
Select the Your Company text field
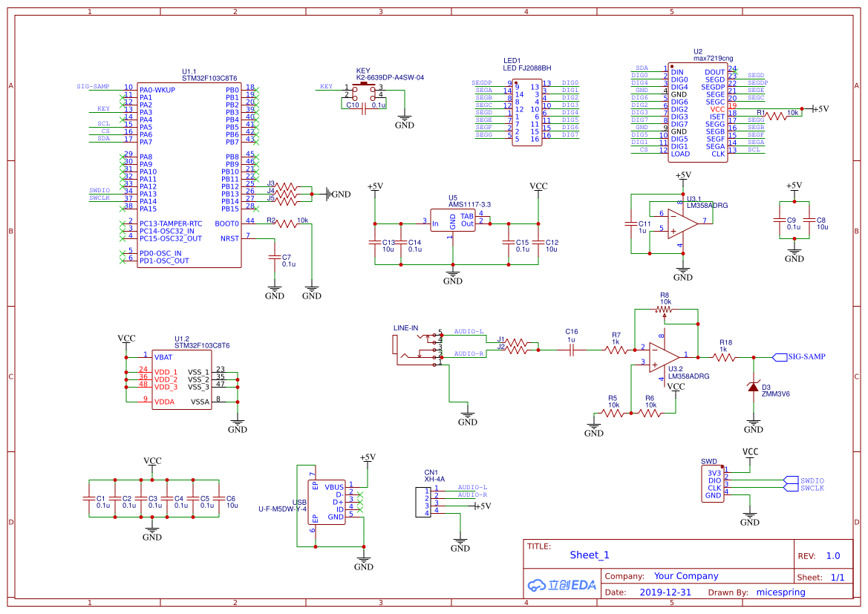(686, 576)
